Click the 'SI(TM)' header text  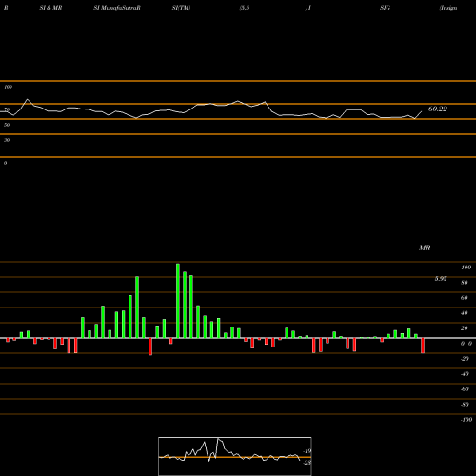click(181, 8)
